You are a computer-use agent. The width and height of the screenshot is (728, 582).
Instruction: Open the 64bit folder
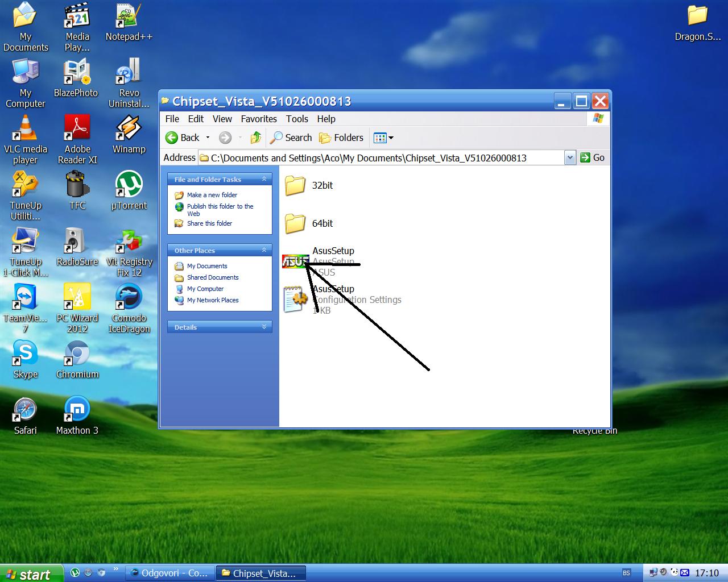tap(295, 223)
